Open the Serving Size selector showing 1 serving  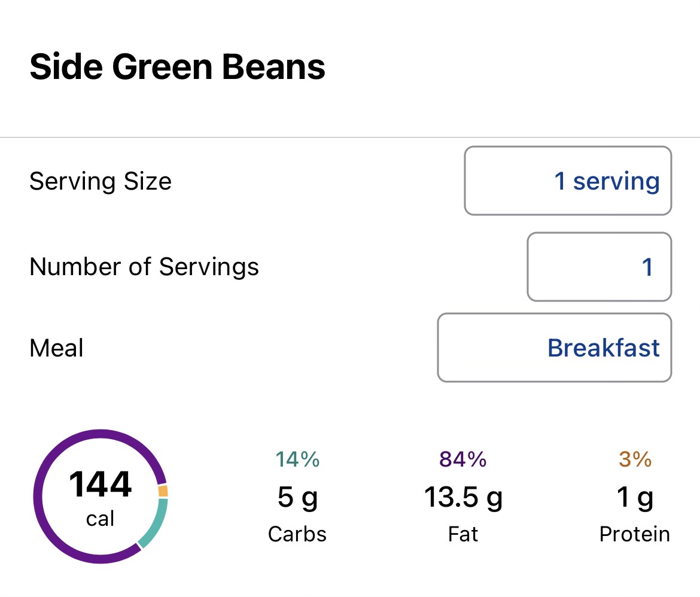(568, 181)
